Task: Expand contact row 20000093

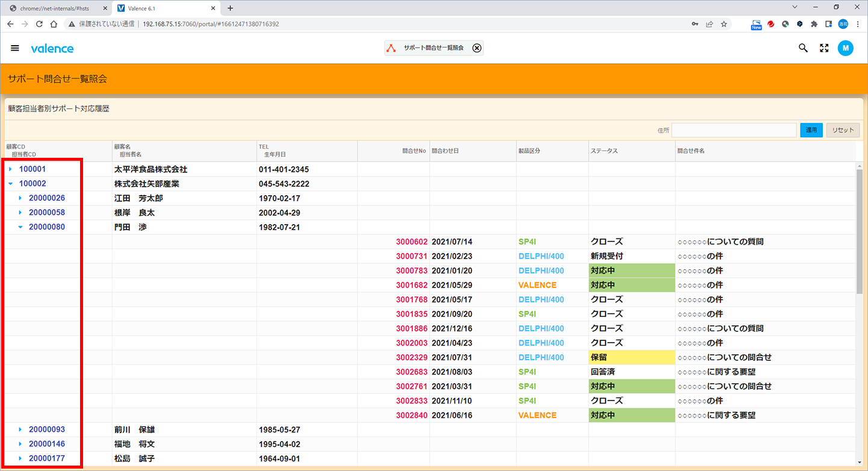Action: click(x=20, y=429)
